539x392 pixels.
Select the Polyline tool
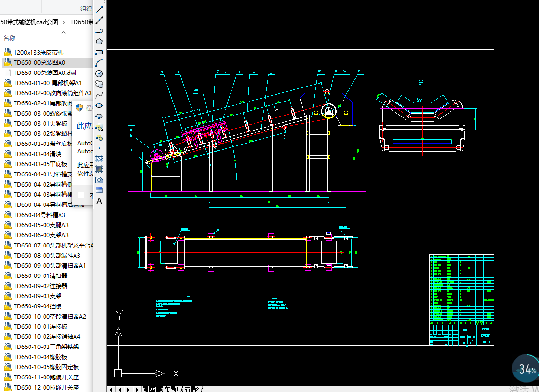99,31
